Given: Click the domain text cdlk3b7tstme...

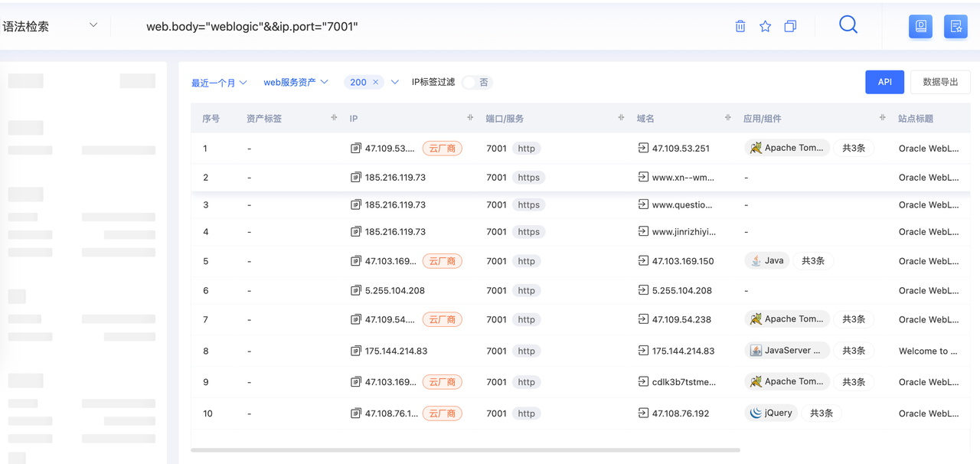Looking at the screenshot, I should pyautogui.click(x=684, y=381).
